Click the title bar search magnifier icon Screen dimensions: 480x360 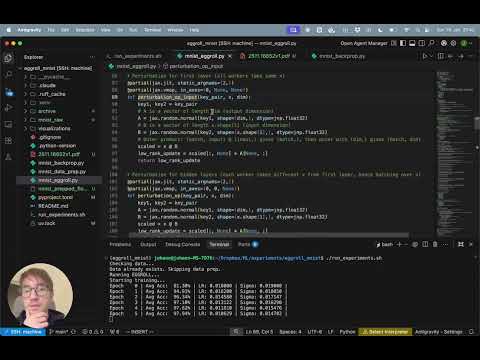431,43
